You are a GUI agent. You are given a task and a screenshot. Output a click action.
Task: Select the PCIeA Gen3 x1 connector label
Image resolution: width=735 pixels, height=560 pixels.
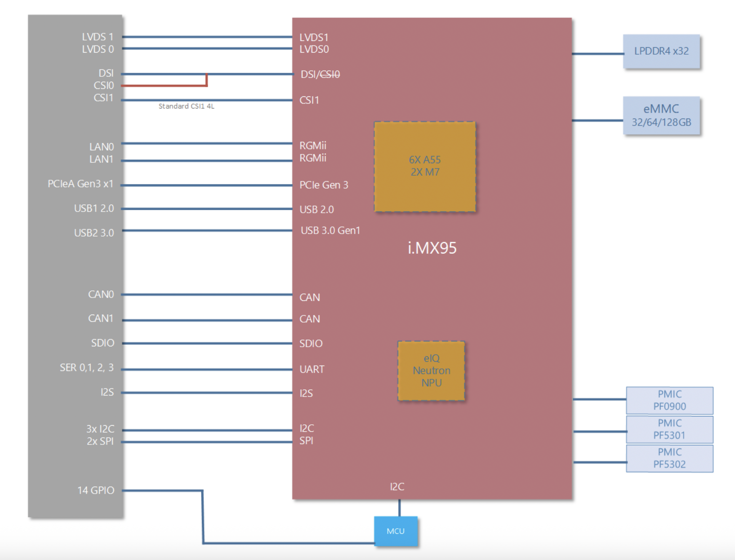[81, 184]
